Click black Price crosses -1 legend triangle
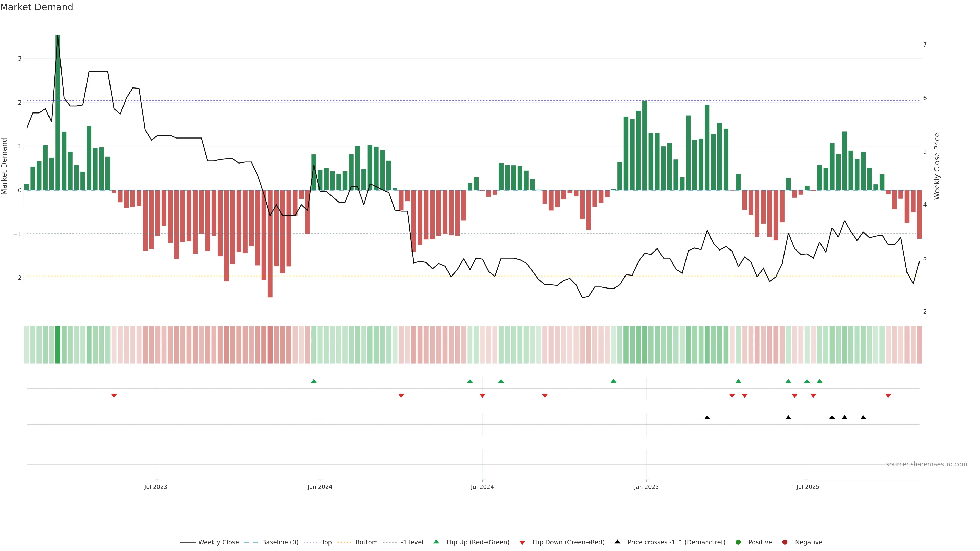The height and width of the screenshot is (551, 980). click(x=617, y=542)
